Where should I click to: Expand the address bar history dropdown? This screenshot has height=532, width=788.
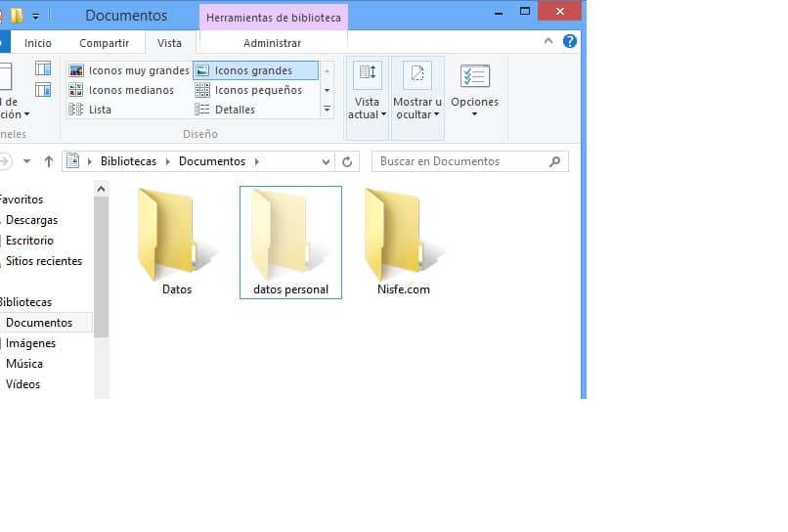coord(326,162)
